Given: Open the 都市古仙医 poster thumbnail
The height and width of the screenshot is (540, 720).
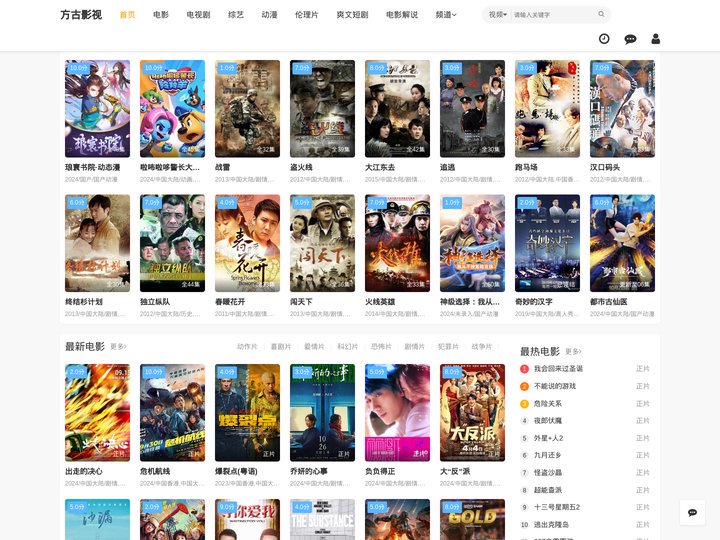Looking at the screenshot, I should pyautogui.click(x=622, y=243).
